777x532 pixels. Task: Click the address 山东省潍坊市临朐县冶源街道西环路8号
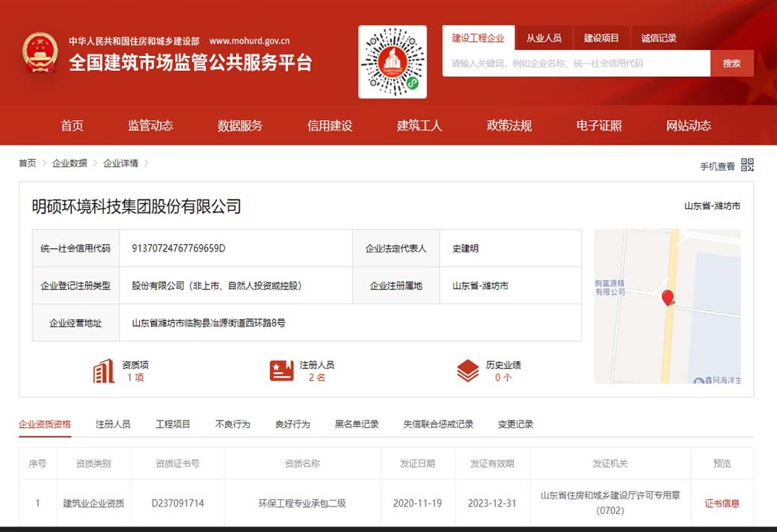pyautogui.click(x=209, y=323)
